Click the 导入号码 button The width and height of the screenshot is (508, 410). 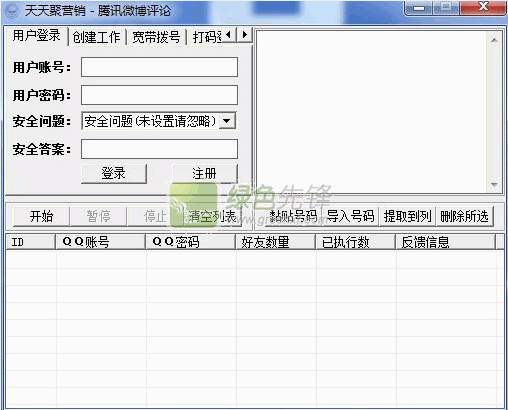[x=350, y=216]
